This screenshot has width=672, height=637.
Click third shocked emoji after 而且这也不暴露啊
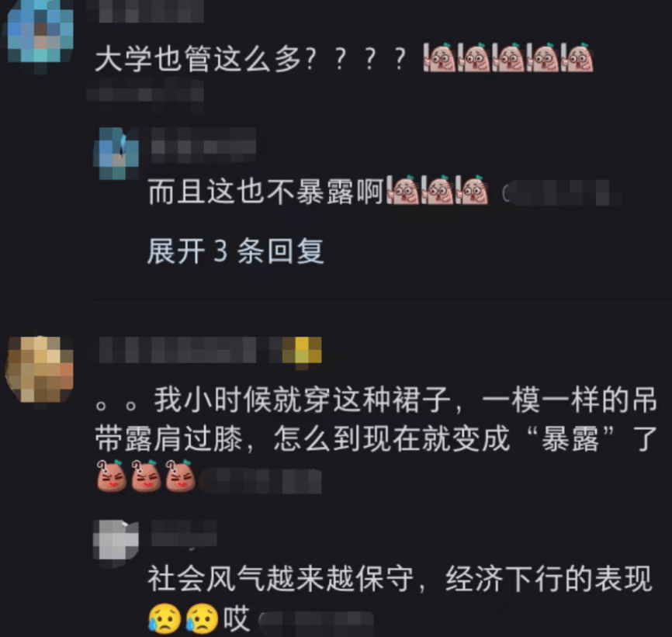pyautogui.click(x=472, y=190)
